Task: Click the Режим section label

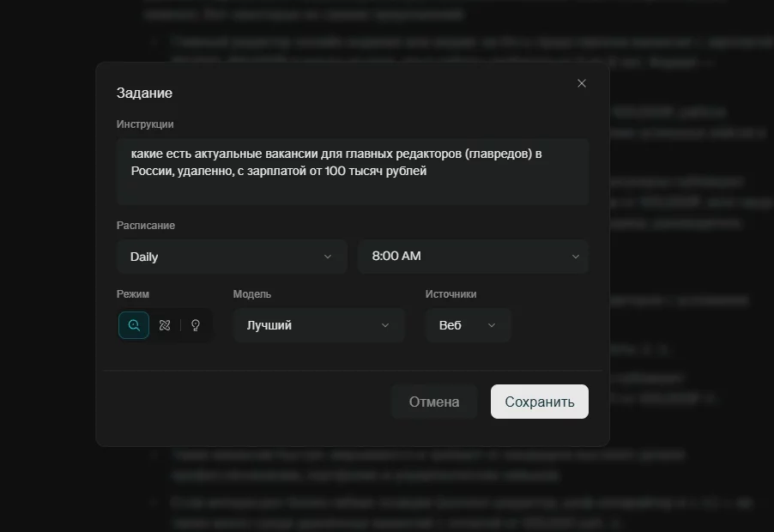Action: coord(133,294)
